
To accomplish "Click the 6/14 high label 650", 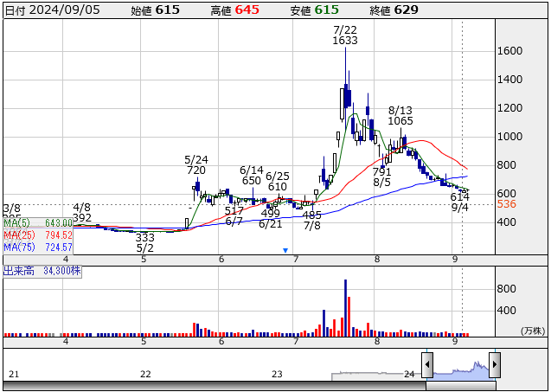I will pyautogui.click(x=251, y=181).
